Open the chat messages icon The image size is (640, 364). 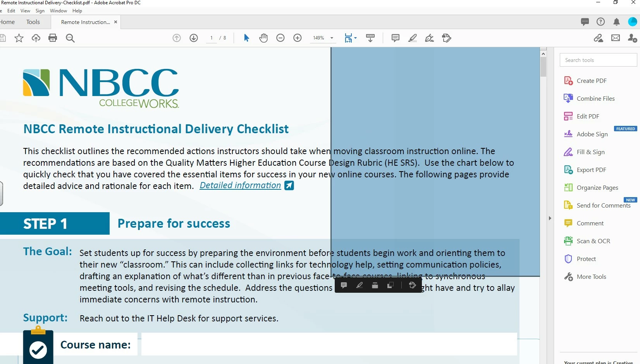tap(585, 22)
